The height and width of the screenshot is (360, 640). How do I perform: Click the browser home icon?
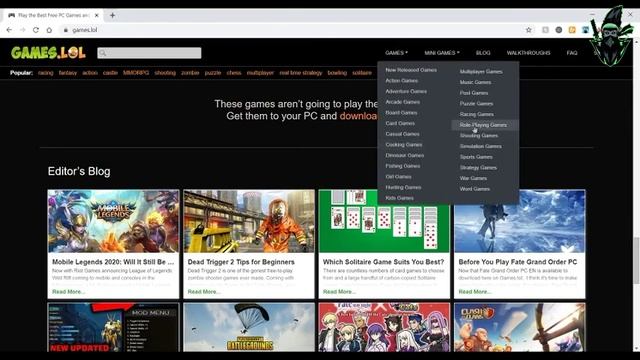click(49, 30)
